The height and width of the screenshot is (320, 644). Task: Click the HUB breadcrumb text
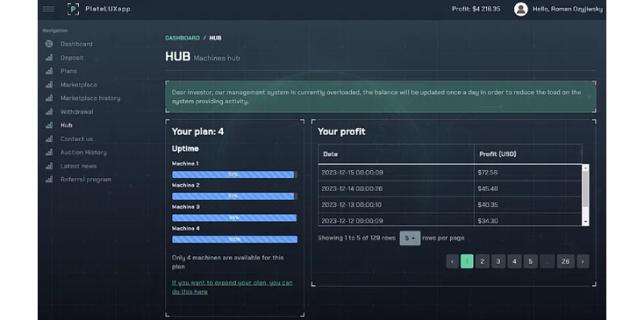click(215, 38)
